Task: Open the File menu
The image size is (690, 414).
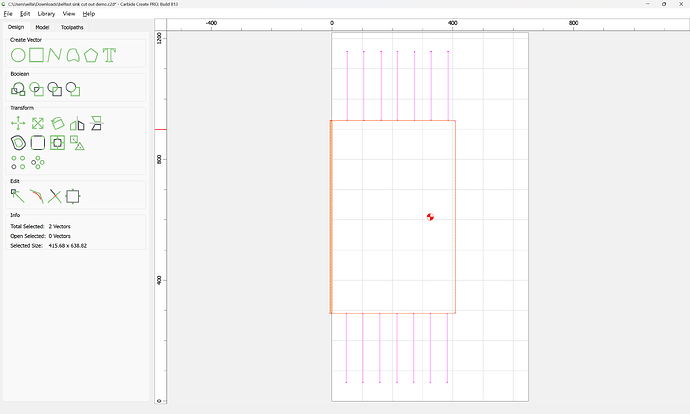Action: tap(8, 14)
